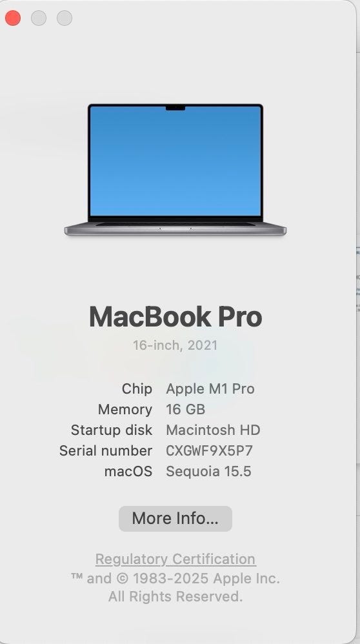360x644 pixels.
Task: Click the MacBook Pro model title
Action: click(x=175, y=317)
